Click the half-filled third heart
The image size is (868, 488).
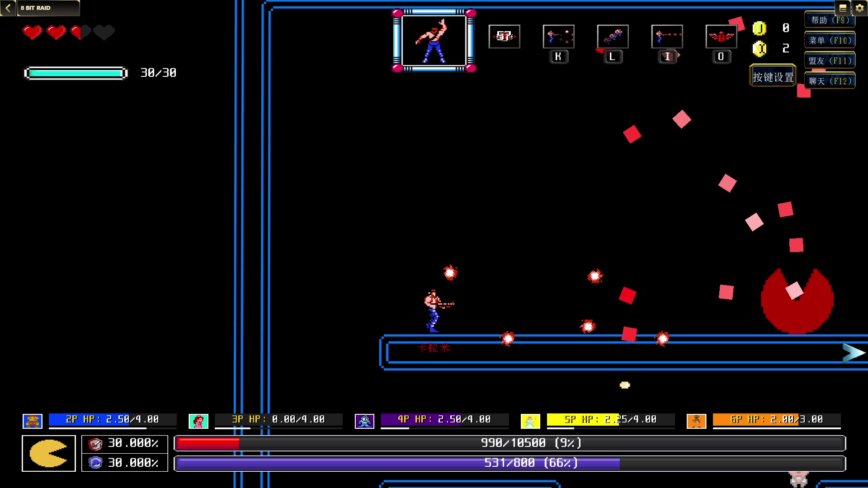80,32
